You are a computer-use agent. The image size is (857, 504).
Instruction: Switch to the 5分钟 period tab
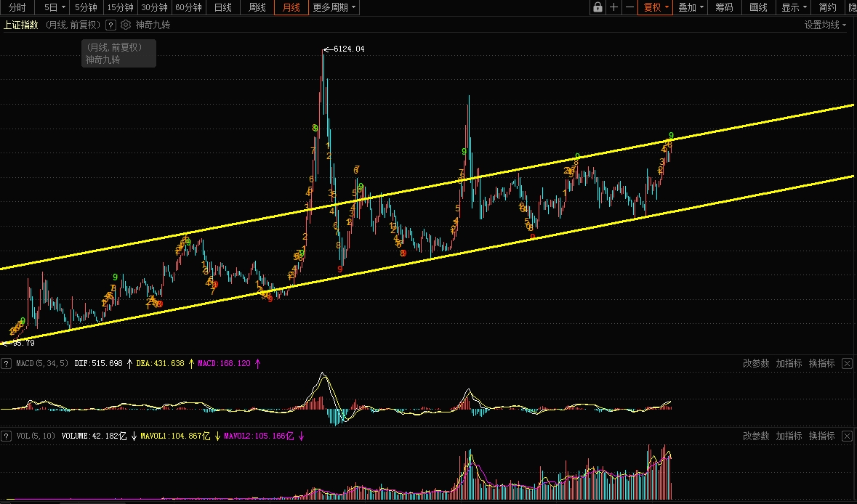pos(86,7)
